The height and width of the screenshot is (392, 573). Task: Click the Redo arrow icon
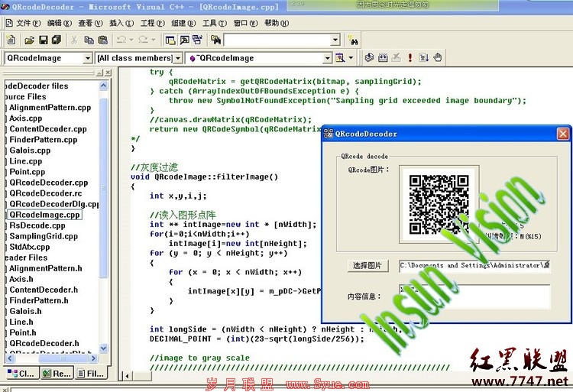pyautogui.click(x=143, y=40)
